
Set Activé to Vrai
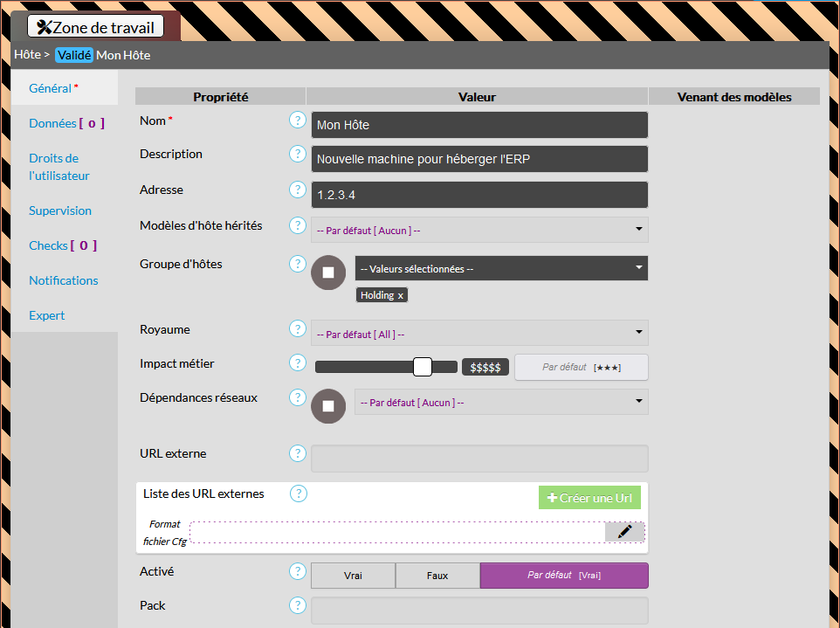pos(353,576)
